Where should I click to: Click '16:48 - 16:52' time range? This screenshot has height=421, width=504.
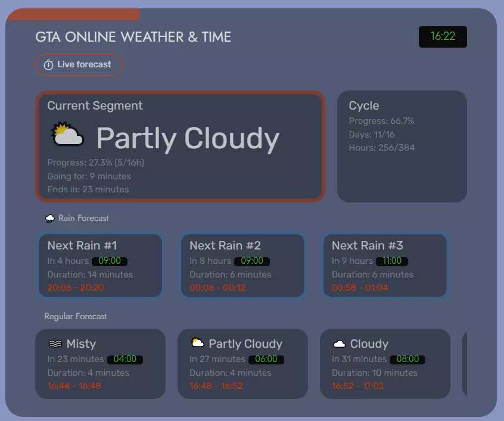click(216, 386)
